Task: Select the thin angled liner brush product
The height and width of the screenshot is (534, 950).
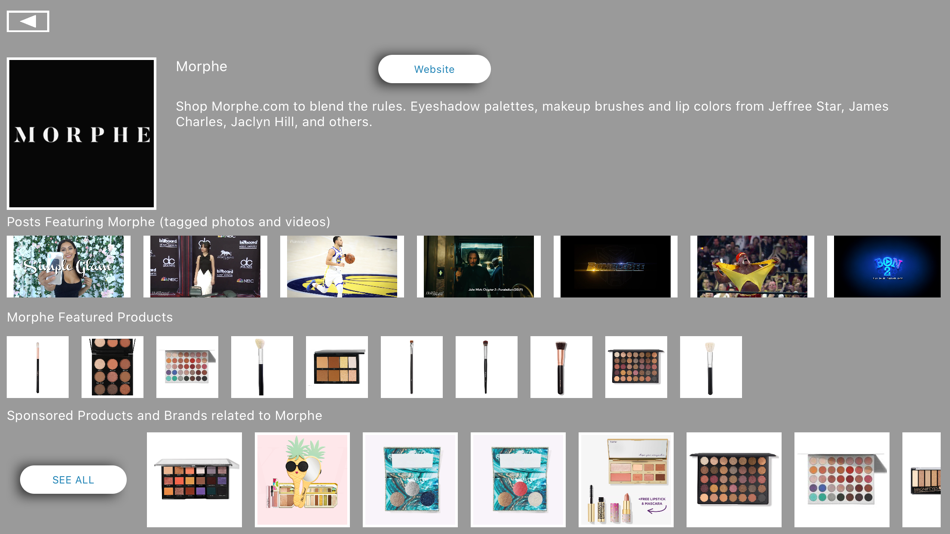Action: pyautogui.click(x=412, y=367)
